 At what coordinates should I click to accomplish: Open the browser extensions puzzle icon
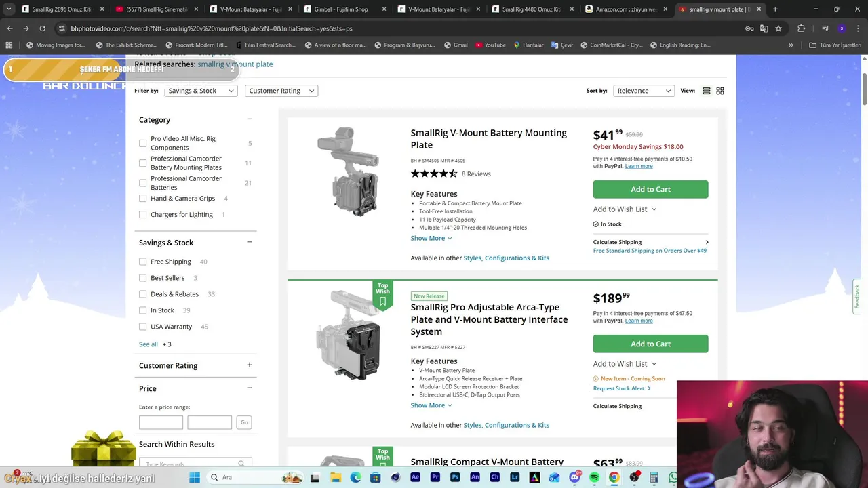coord(802,28)
